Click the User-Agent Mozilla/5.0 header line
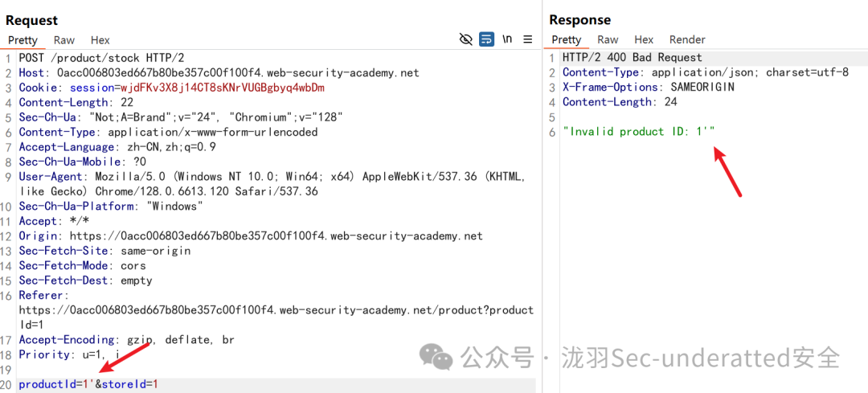Image resolution: width=868 pixels, height=393 pixels. [272, 184]
